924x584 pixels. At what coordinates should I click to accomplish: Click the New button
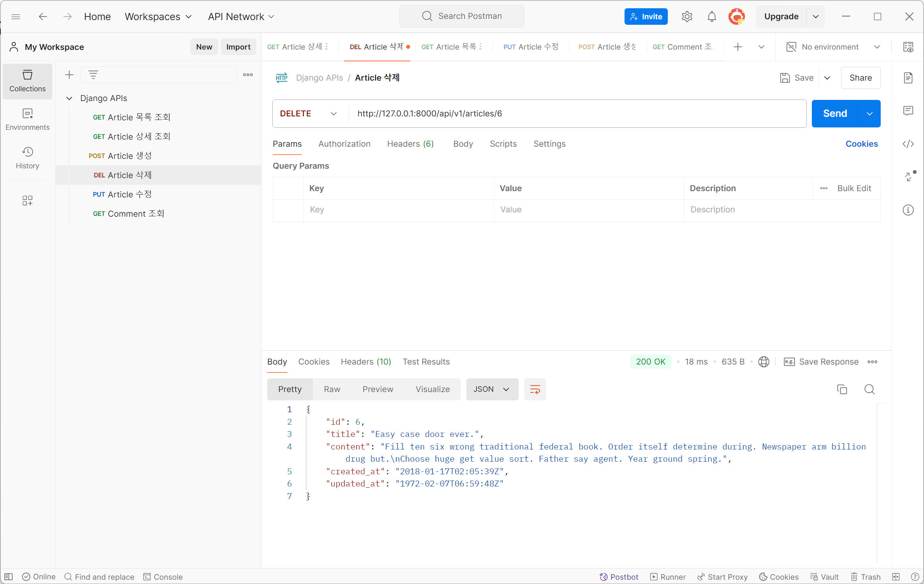(x=204, y=47)
